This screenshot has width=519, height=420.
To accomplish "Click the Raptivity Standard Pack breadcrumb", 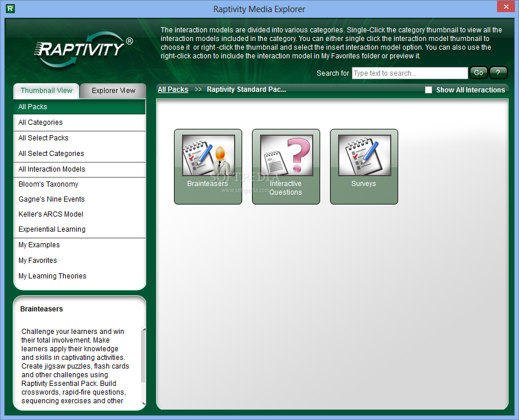I will (246, 90).
